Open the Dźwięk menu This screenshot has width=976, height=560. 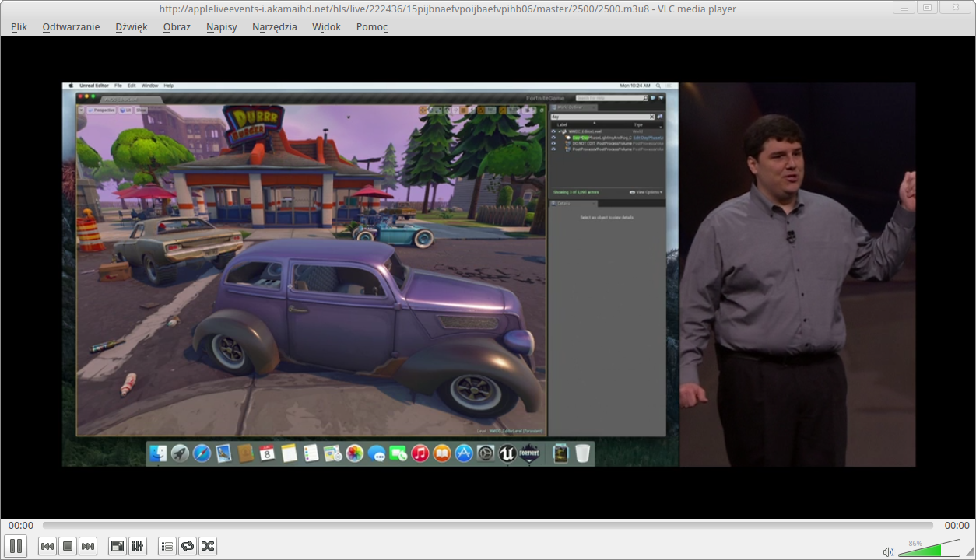(x=131, y=26)
